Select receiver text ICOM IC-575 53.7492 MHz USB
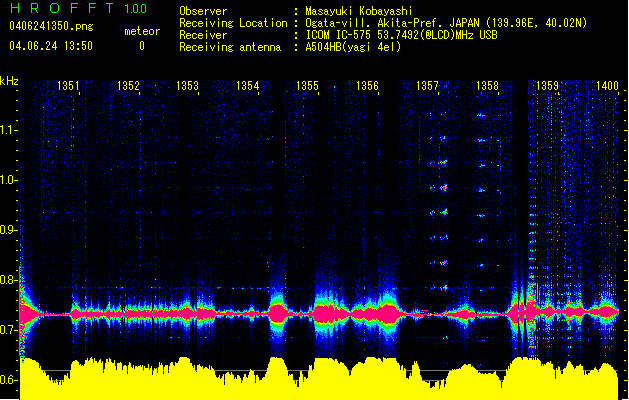Image resolution: width=629 pixels, height=400 pixels. (402, 35)
